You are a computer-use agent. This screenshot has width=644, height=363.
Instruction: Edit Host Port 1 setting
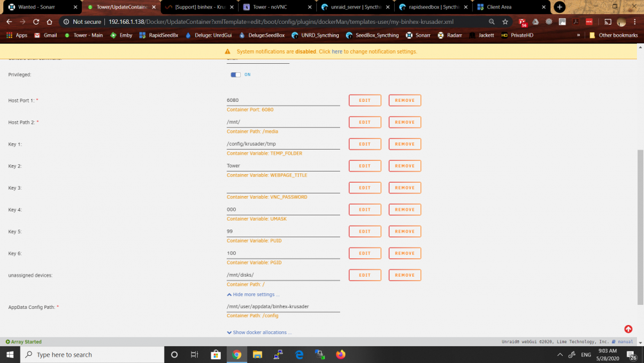click(x=365, y=101)
